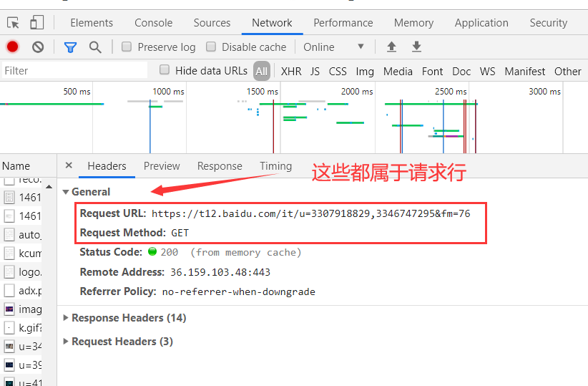Click the Name column header
The image size is (588, 386).
pyautogui.click(x=16, y=166)
